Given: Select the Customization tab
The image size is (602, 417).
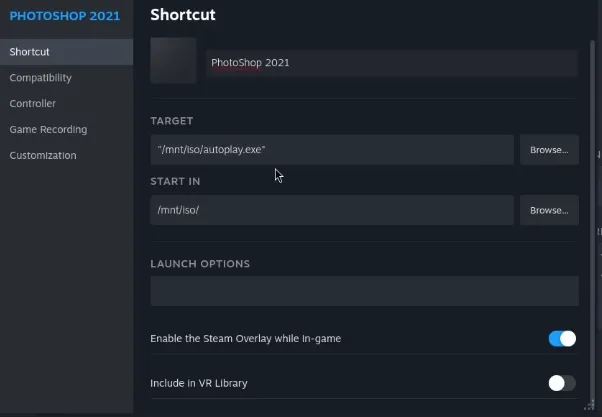Looking at the screenshot, I should (43, 156).
